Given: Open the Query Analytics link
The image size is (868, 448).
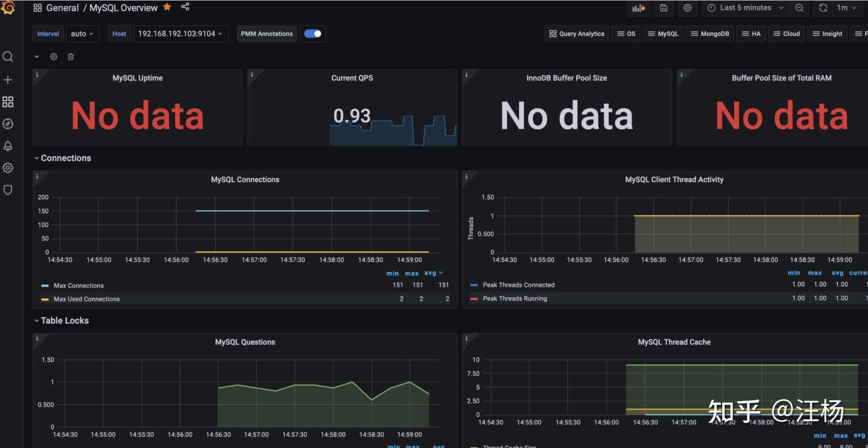Looking at the screenshot, I should tap(577, 34).
